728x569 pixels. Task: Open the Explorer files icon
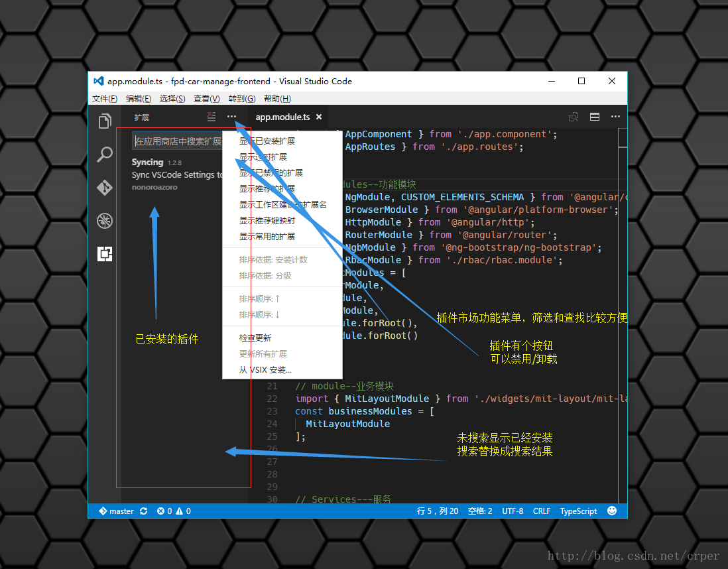pos(105,121)
